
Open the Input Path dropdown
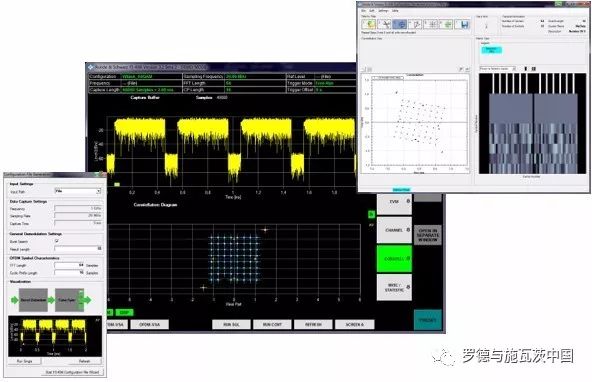tap(78, 191)
